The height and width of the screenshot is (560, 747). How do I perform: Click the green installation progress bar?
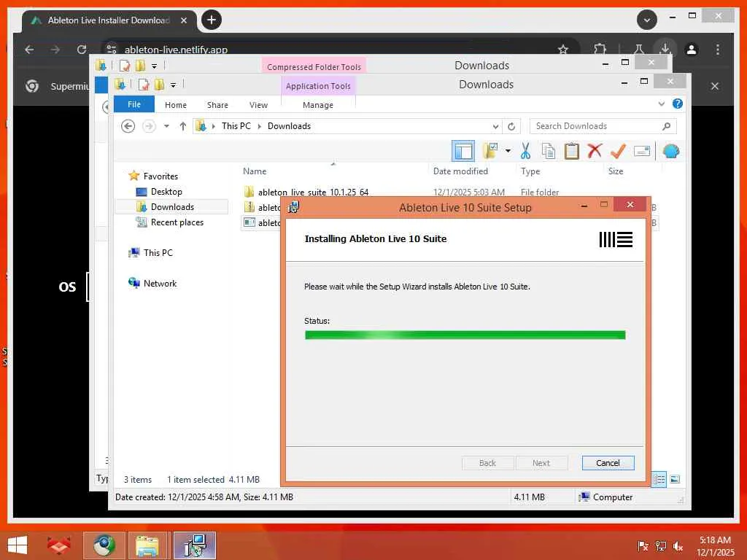click(465, 335)
